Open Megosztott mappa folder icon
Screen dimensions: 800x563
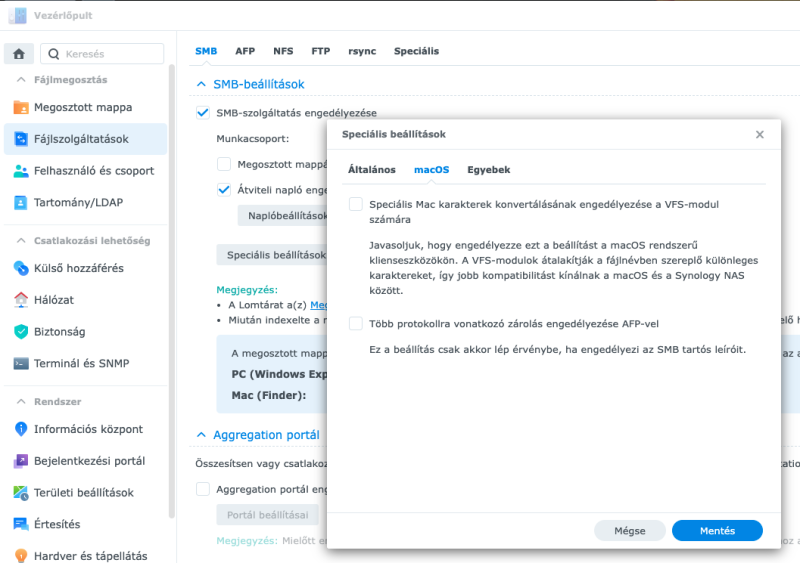(20, 107)
